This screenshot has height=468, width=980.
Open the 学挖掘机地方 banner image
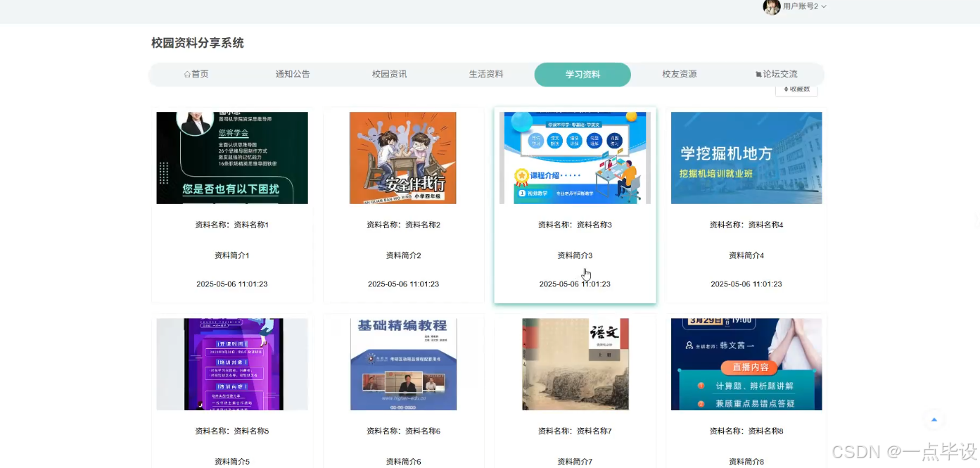pos(746,158)
